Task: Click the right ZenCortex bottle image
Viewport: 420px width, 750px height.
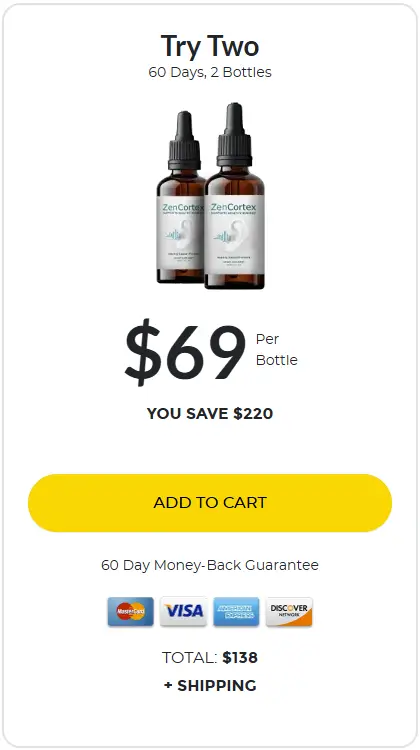Action: [234, 196]
